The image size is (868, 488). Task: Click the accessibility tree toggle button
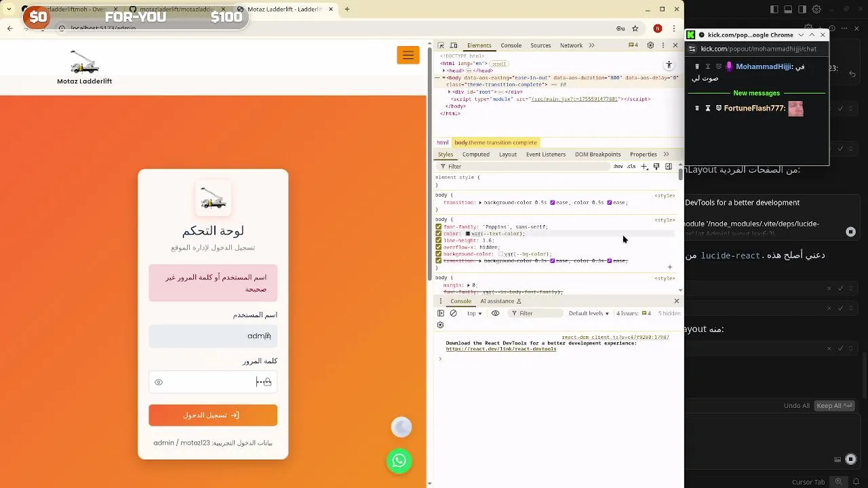point(669,65)
